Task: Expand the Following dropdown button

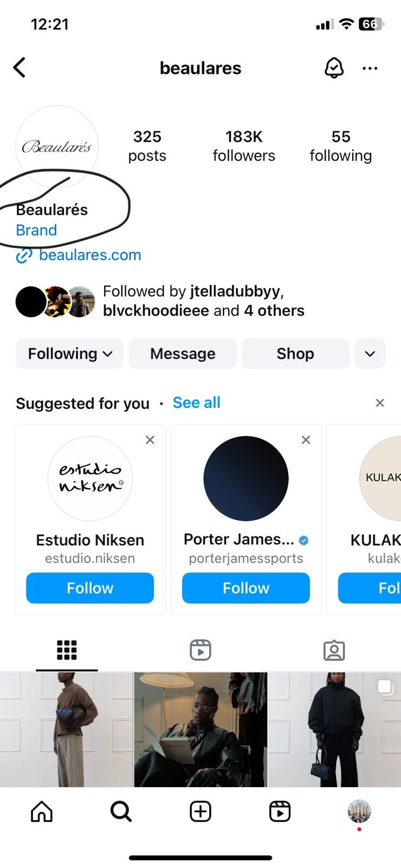Action: tap(69, 354)
